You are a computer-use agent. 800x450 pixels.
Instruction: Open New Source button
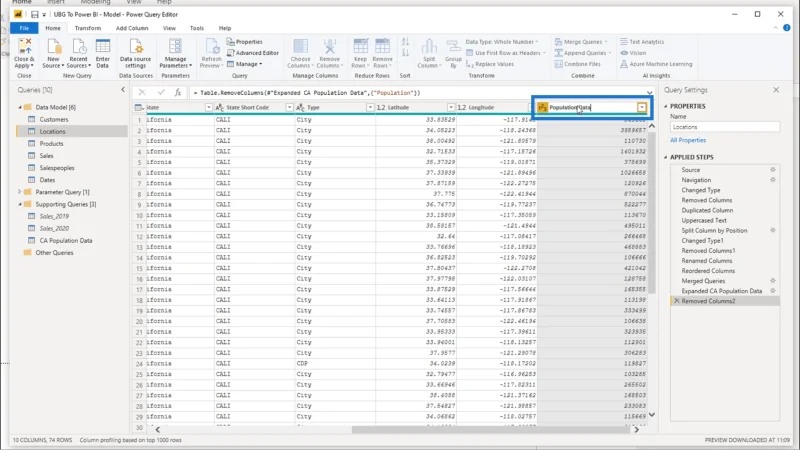click(x=53, y=54)
